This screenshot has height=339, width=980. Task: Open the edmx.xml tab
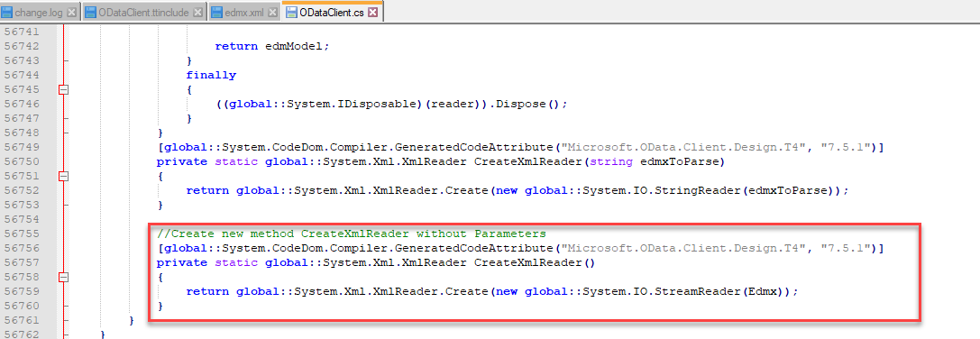click(244, 13)
